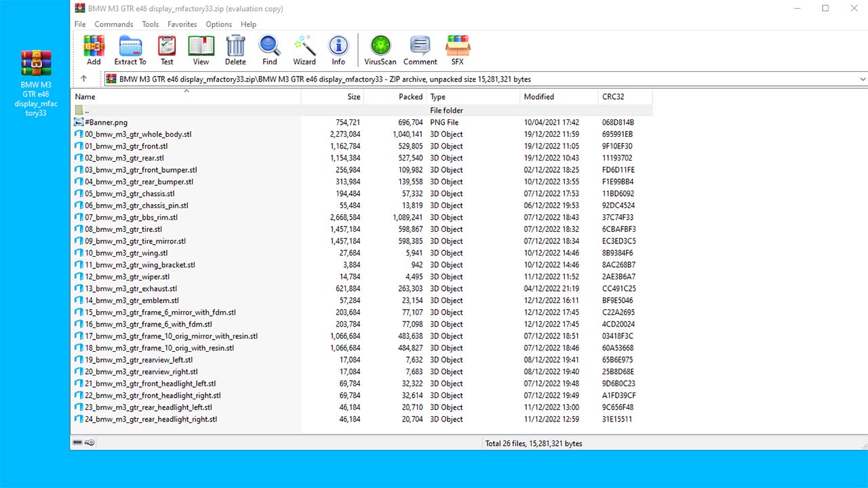Screen dimensions: 868x488
Task: Sort by CRC32 column header
Action: (625, 97)
